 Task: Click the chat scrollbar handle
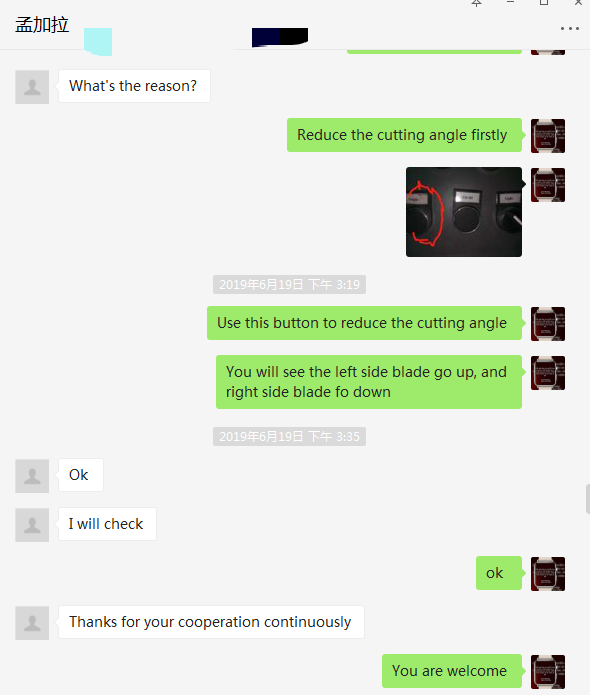[588, 499]
